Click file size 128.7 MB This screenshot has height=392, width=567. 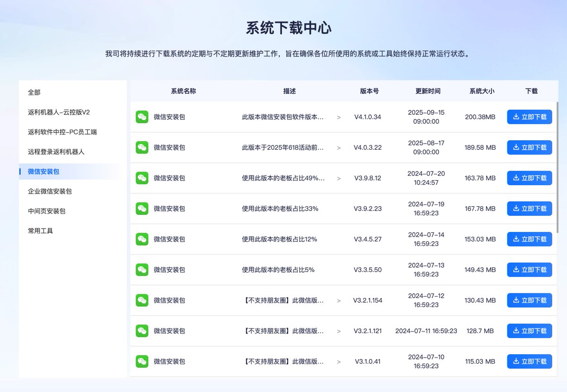pos(480,331)
